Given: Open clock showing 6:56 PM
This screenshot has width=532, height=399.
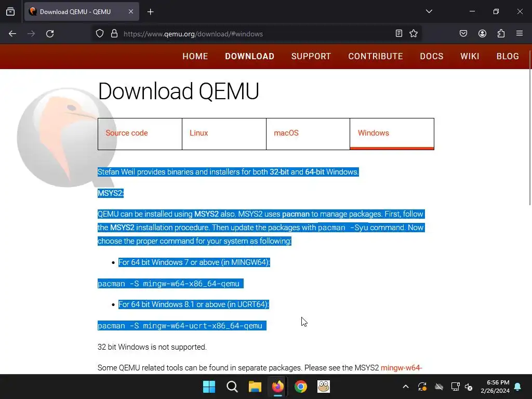Looking at the screenshot, I should pyautogui.click(x=495, y=387).
